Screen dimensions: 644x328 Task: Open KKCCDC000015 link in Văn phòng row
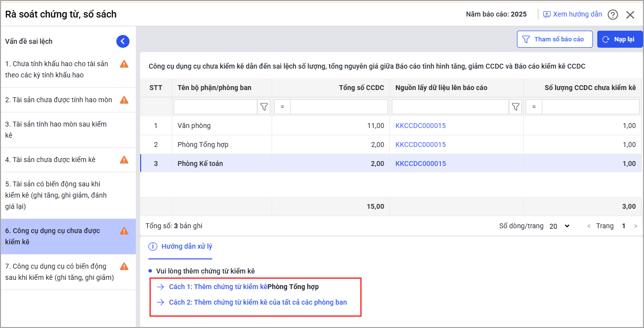coord(421,126)
